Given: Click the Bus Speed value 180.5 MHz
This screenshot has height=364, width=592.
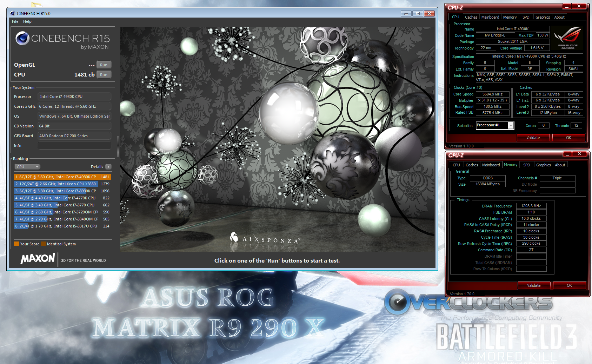Looking at the screenshot, I should point(492,107).
